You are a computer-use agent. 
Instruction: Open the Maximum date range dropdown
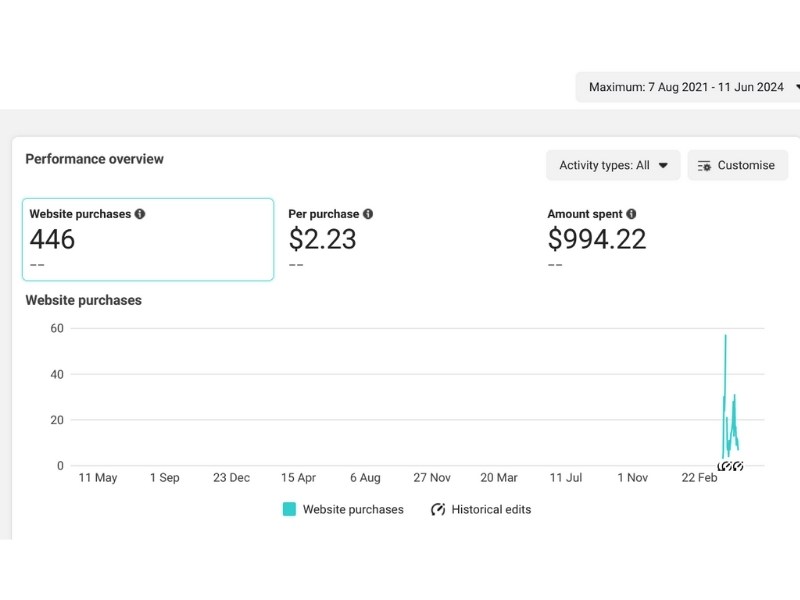tap(688, 87)
